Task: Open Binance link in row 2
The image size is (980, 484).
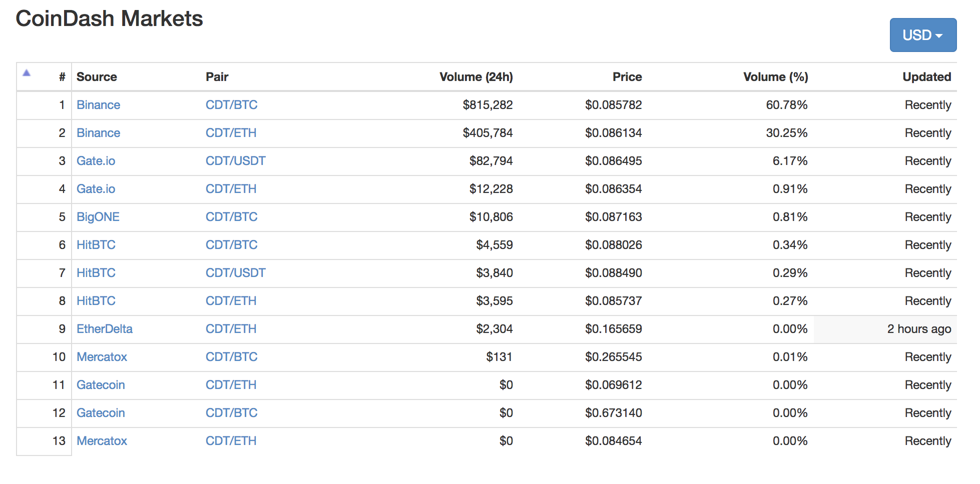Action: point(98,133)
